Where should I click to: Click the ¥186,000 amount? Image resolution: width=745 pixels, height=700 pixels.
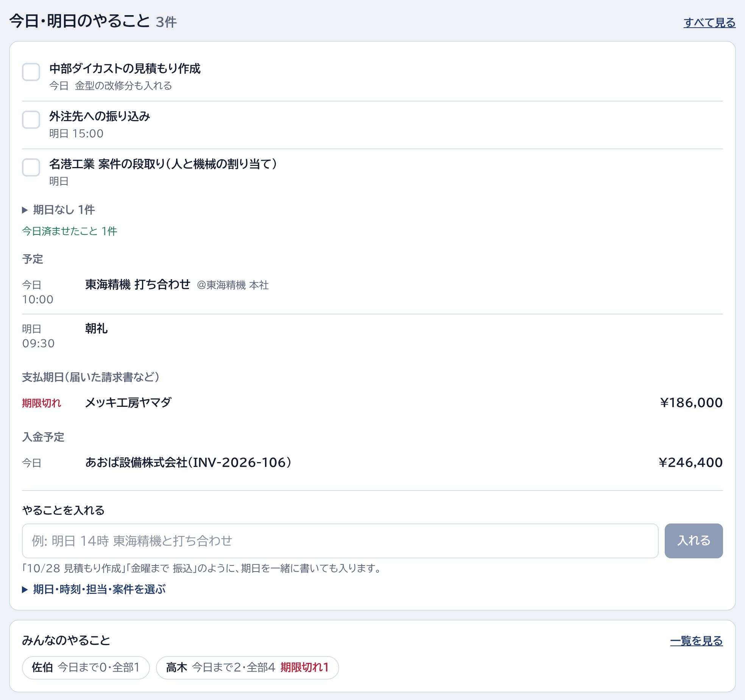point(691,403)
